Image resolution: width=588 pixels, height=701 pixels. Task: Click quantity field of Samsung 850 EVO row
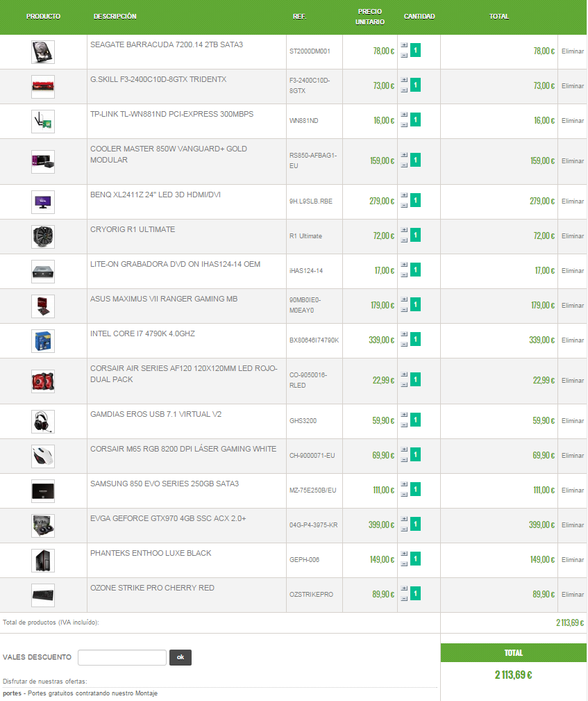pos(416,489)
